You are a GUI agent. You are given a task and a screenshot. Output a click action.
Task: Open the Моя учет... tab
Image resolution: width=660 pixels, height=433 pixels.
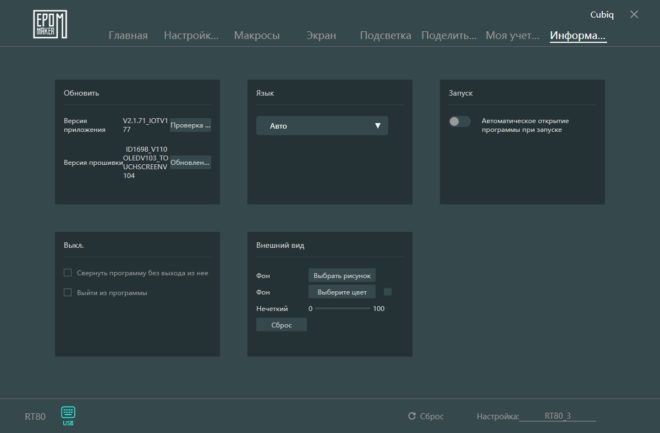point(512,35)
